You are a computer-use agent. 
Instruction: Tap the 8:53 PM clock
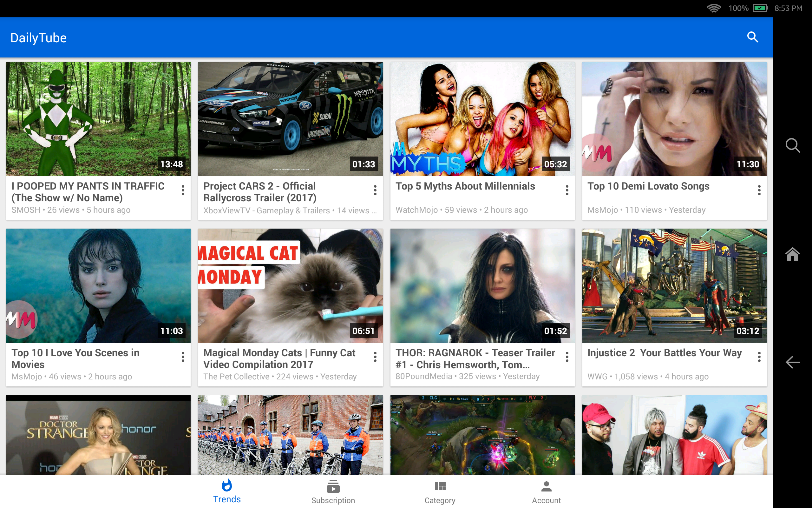click(788, 8)
